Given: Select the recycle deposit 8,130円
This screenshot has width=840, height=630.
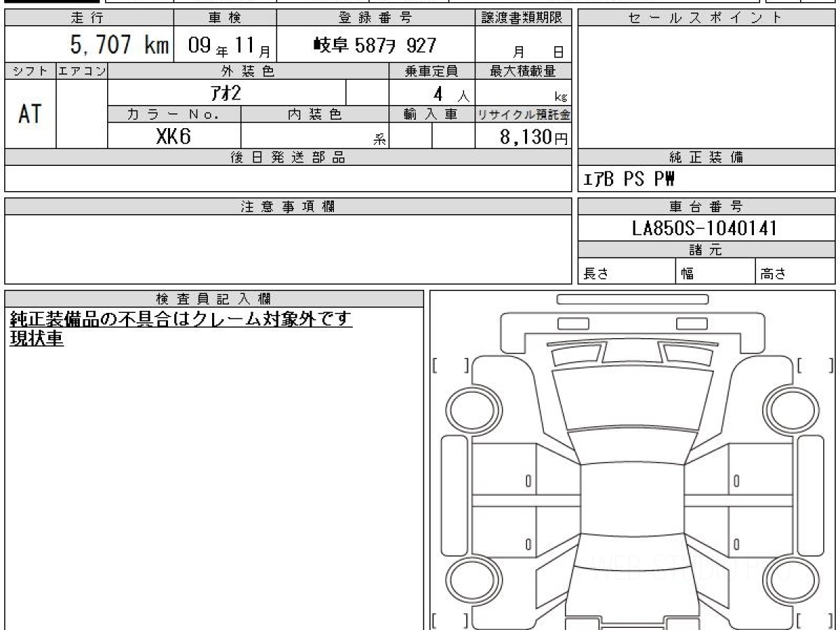Looking at the screenshot, I should pyautogui.click(x=533, y=137).
